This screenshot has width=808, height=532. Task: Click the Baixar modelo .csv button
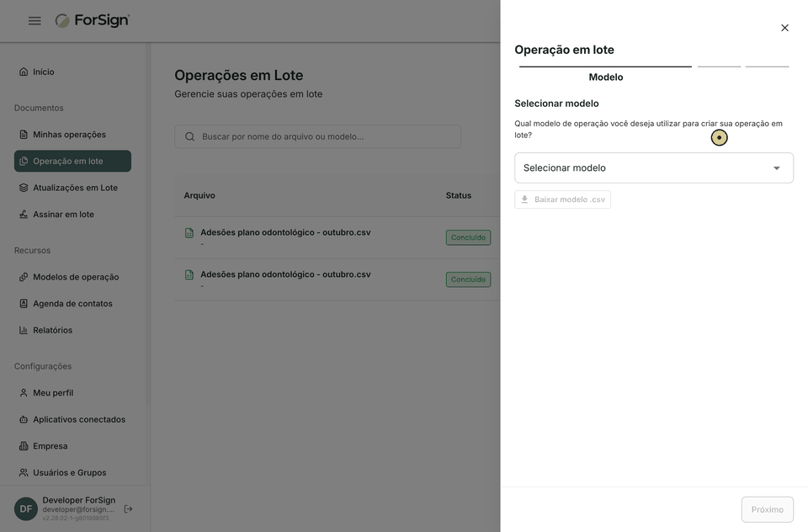pyautogui.click(x=563, y=199)
